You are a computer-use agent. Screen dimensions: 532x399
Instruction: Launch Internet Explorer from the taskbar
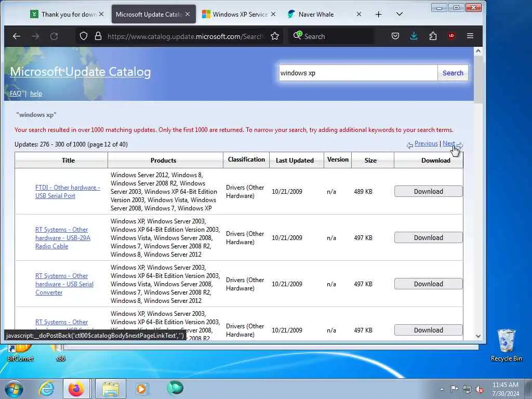pyautogui.click(x=46, y=389)
